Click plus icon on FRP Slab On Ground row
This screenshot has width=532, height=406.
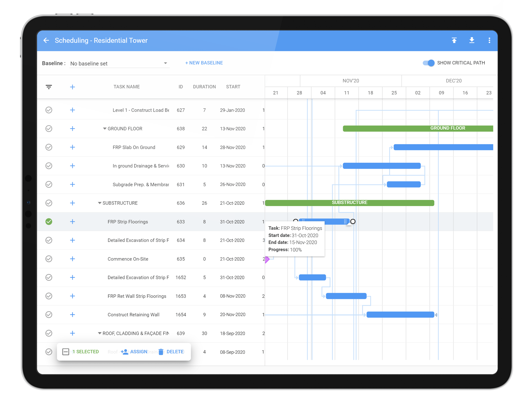point(72,147)
